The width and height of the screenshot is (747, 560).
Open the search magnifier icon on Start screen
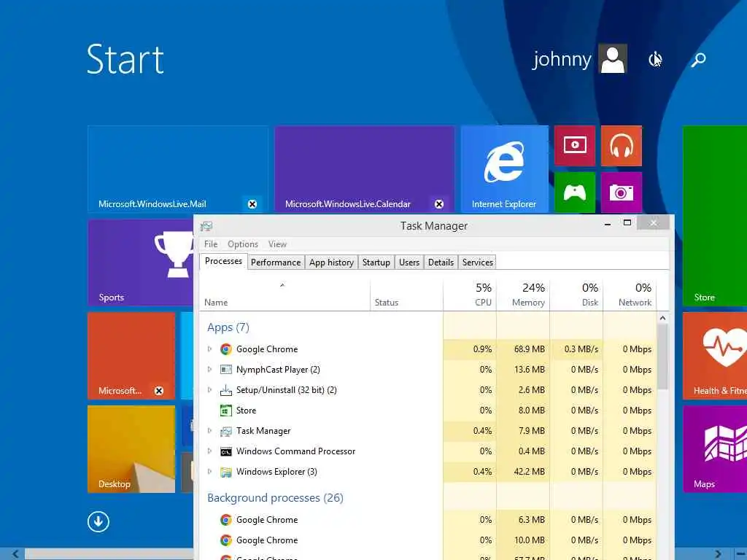click(x=698, y=60)
